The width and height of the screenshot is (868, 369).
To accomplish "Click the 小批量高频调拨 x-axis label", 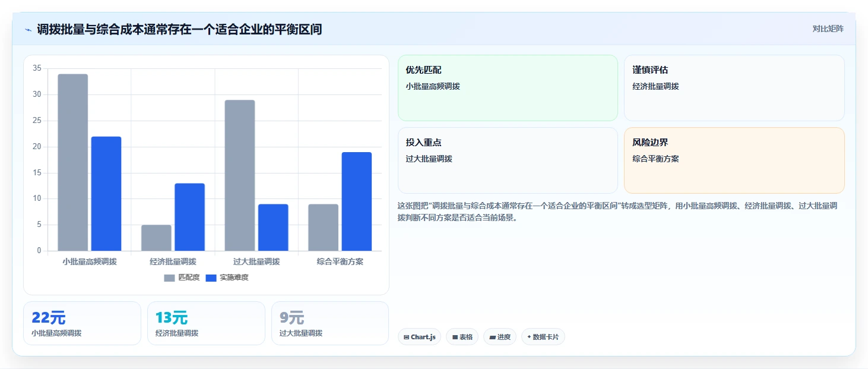I will coord(90,261).
